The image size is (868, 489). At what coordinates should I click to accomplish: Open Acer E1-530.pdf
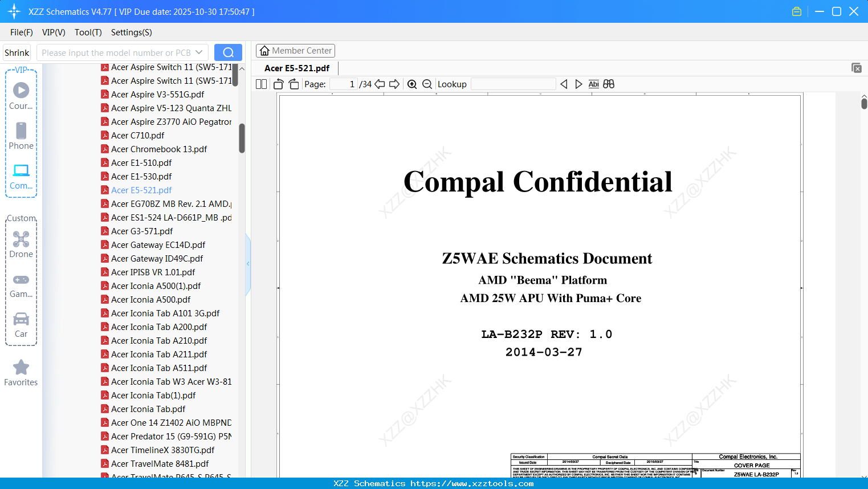click(136, 177)
